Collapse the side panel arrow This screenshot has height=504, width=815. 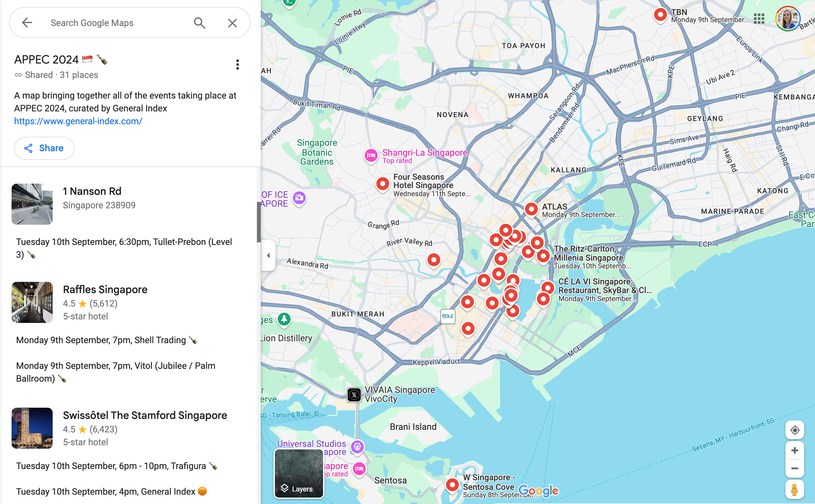[x=268, y=256]
